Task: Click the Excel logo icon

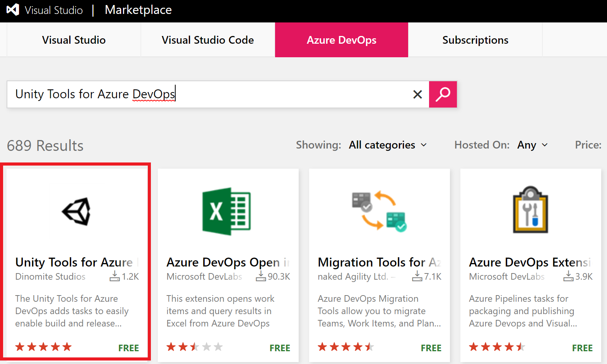Action: click(x=227, y=211)
